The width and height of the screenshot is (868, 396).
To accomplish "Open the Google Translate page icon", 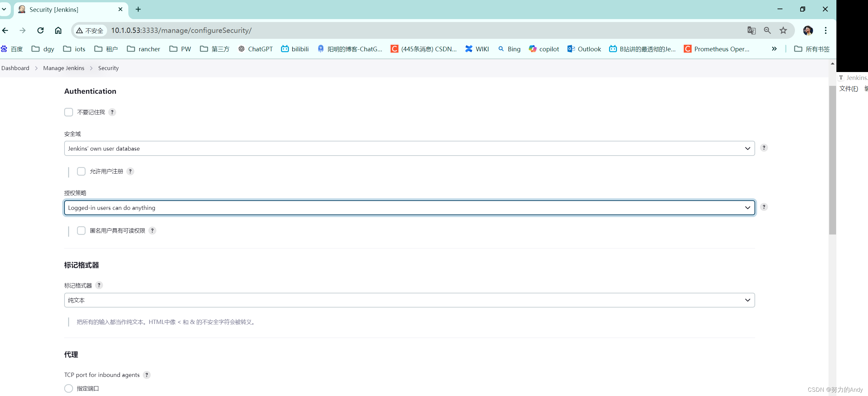I will pos(751,31).
